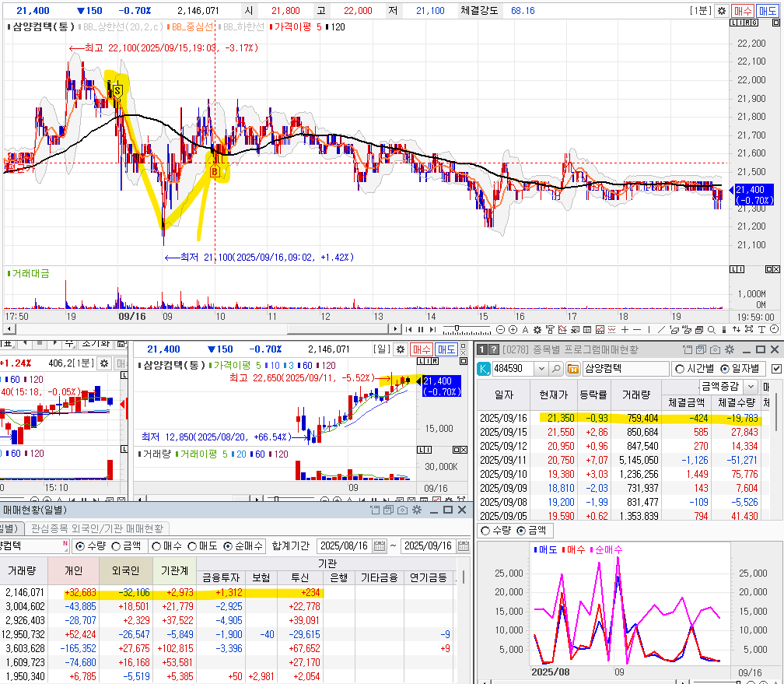The image size is (784, 684).
Task: Pause chart playback
Action: [x=421, y=329]
